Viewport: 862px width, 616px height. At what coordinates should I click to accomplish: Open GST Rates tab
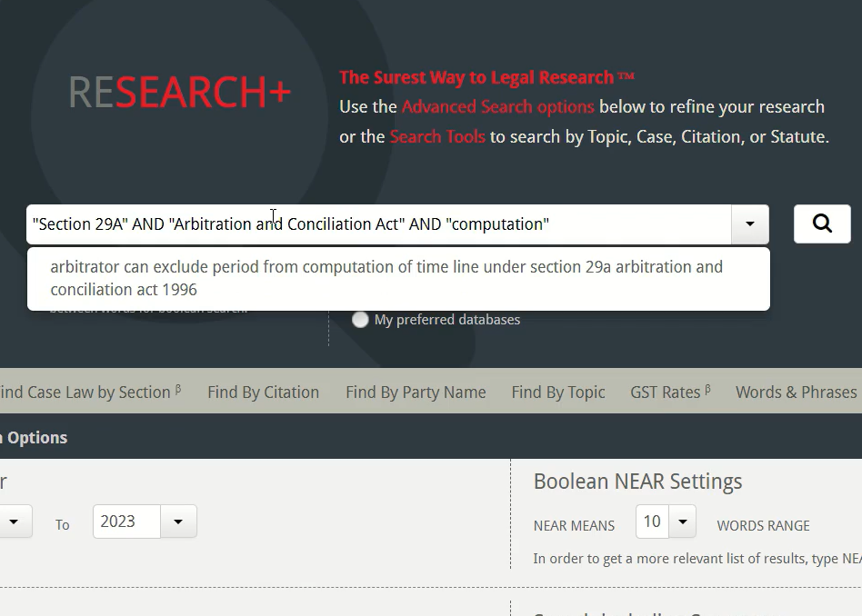[x=670, y=392]
